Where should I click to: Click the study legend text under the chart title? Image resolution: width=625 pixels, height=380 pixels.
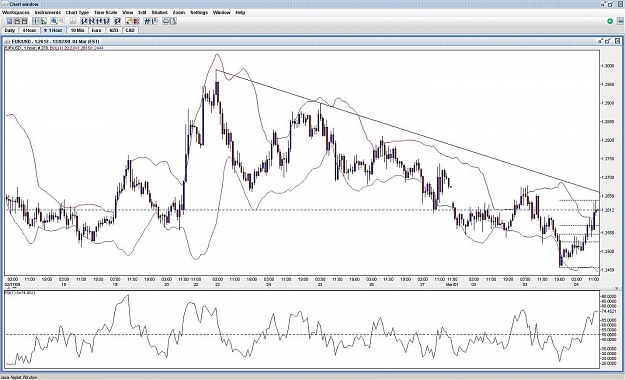pyautogui.click(x=54, y=48)
